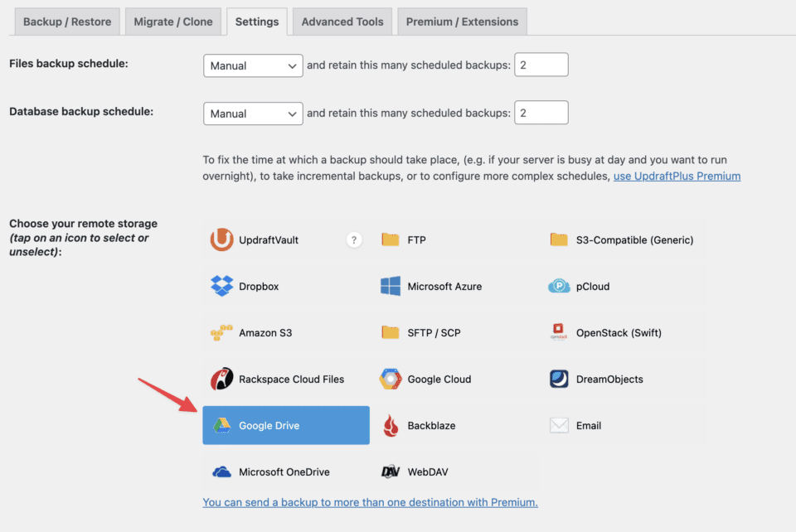
Task: Click the 'UpdraftVault' label text
Action: [269, 239]
